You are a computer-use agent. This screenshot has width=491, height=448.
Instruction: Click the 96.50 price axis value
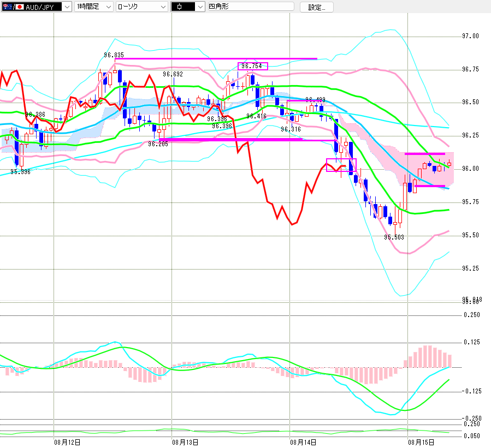[471, 102]
